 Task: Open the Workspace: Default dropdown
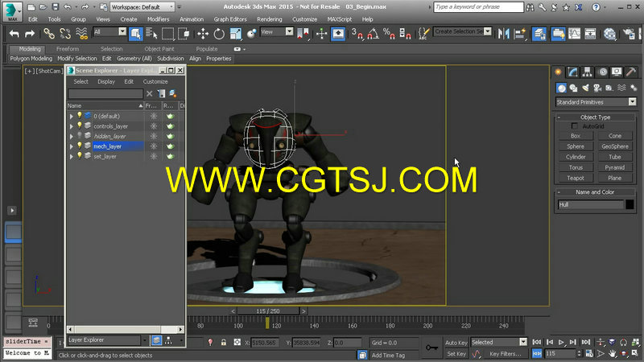pos(142,7)
